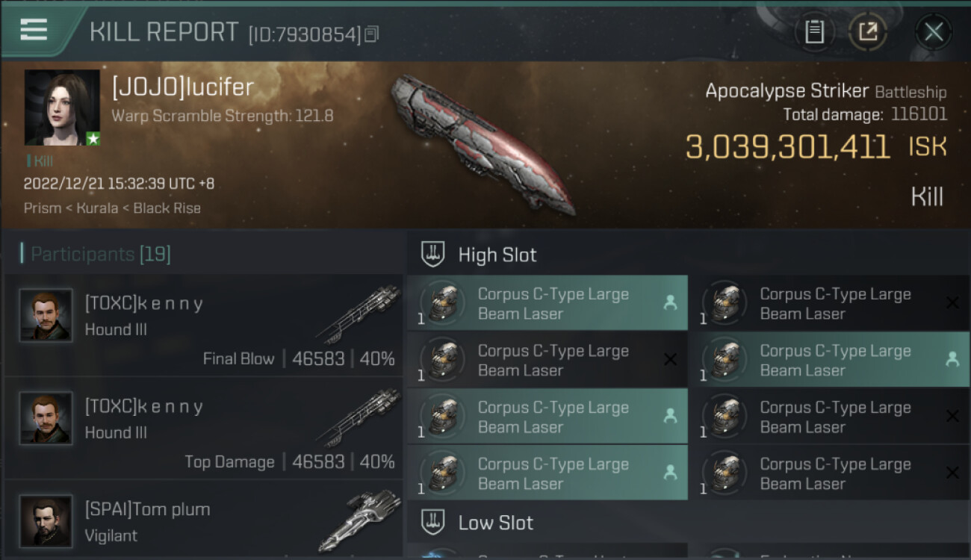Viewport: 971px width, 560px height.
Task: Open lucifer's character portrait
Action: tap(62, 108)
